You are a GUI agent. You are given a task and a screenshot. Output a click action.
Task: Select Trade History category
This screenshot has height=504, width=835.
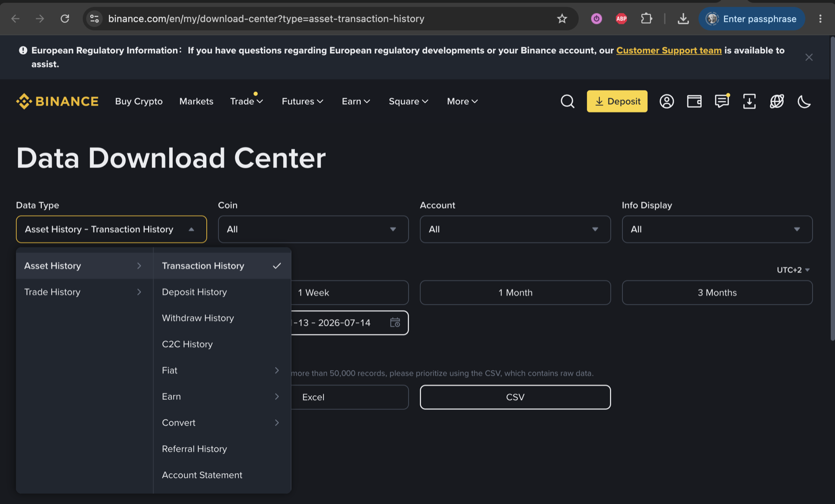(85, 292)
